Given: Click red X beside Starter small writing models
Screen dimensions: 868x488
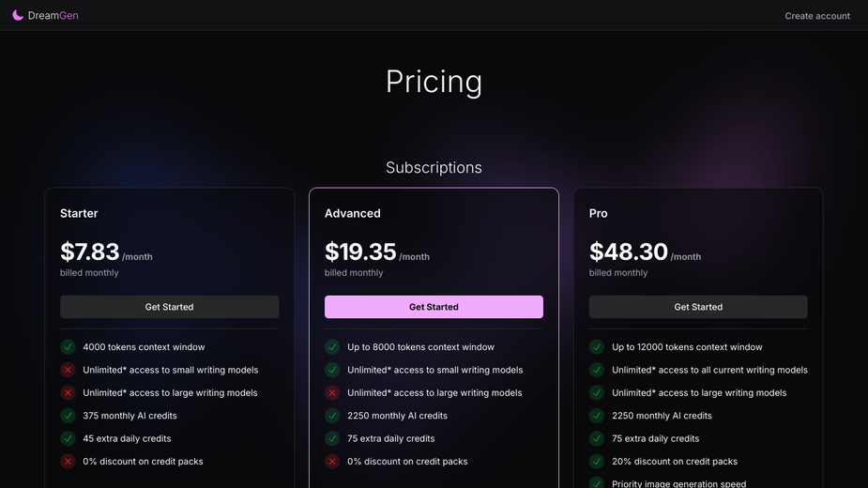Looking at the screenshot, I should tap(69, 370).
